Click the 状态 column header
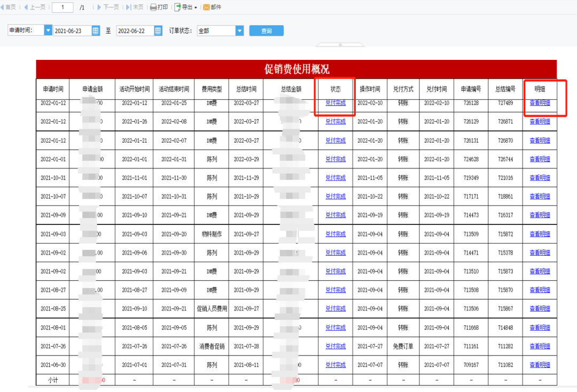This screenshot has width=577, height=392. click(x=336, y=89)
